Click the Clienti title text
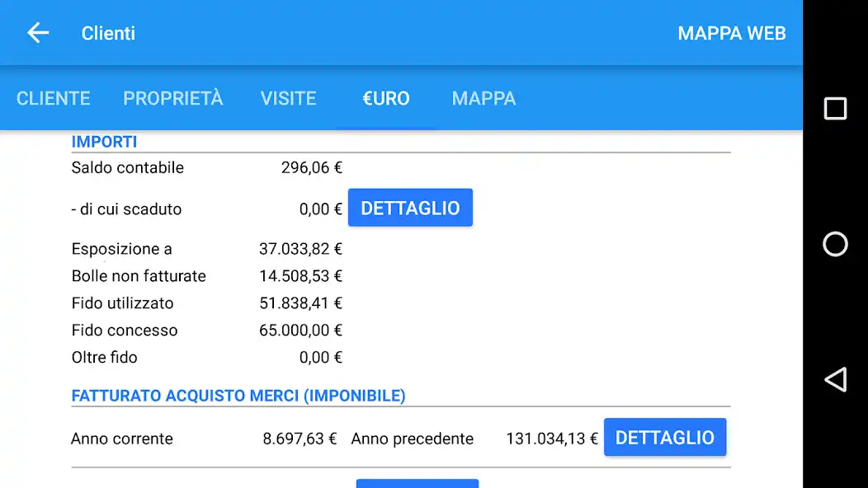The height and width of the screenshot is (488, 868). point(108,33)
